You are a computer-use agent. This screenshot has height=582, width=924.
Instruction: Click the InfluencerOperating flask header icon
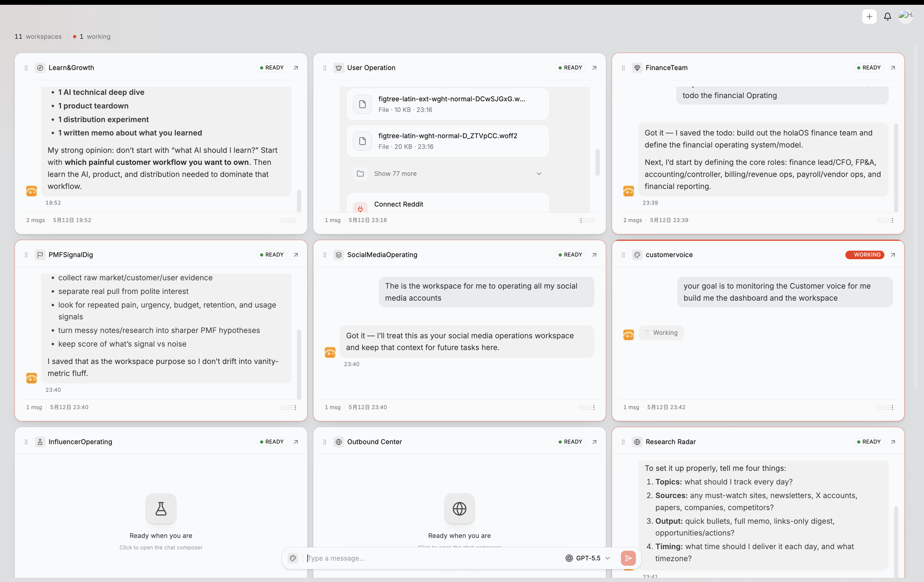(40, 442)
